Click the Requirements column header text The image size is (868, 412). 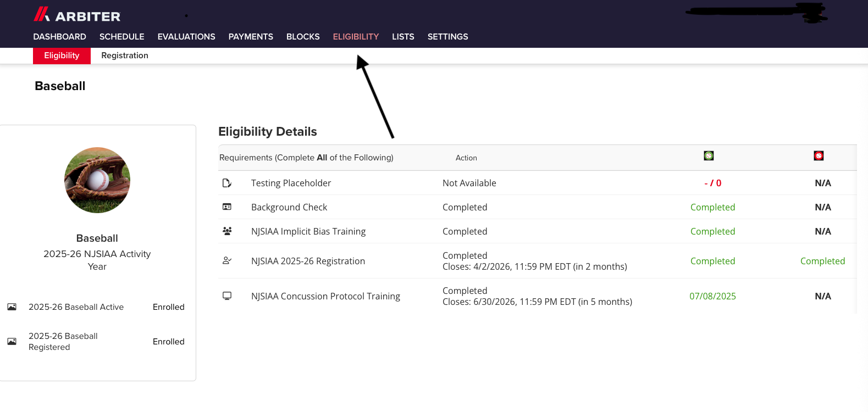tap(306, 158)
